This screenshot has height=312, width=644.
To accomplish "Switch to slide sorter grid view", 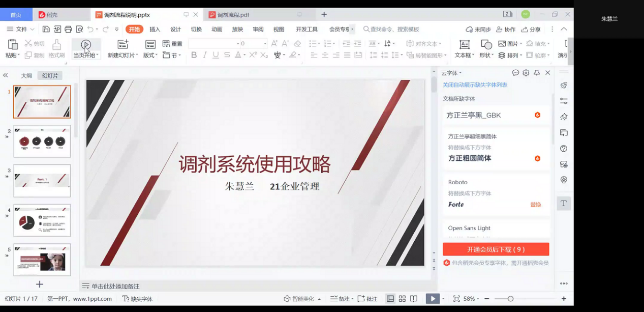I will point(402,299).
